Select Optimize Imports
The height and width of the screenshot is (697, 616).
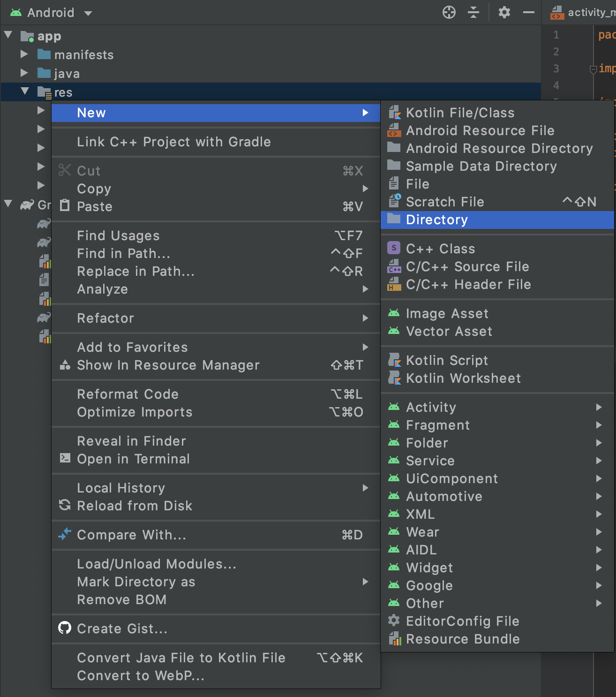point(216,412)
